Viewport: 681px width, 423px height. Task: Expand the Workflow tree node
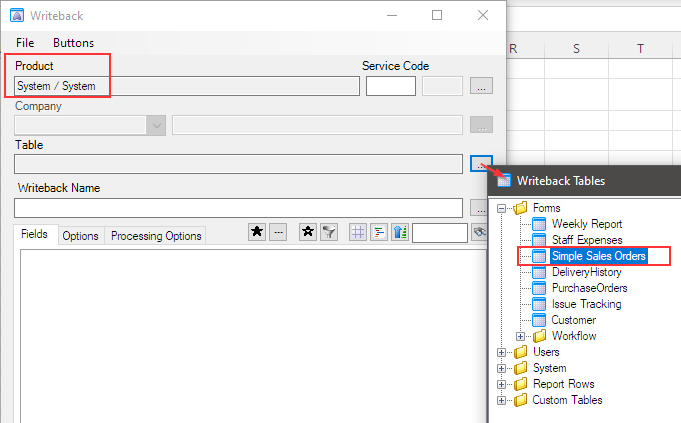tap(520, 336)
